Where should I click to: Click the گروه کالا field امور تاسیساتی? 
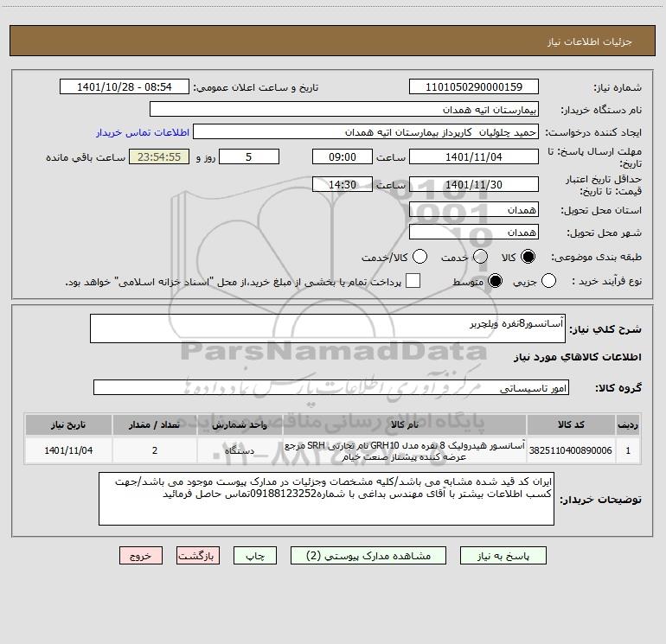point(331,387)
